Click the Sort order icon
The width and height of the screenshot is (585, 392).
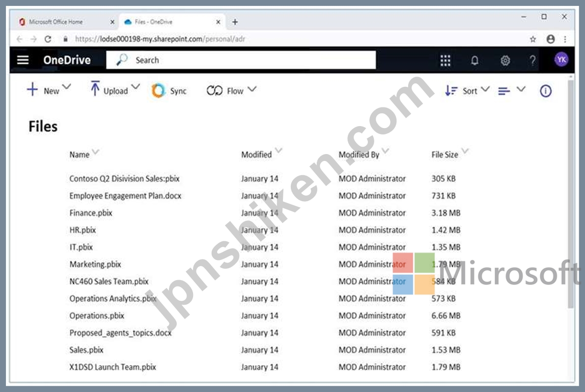tap(451, 91)
